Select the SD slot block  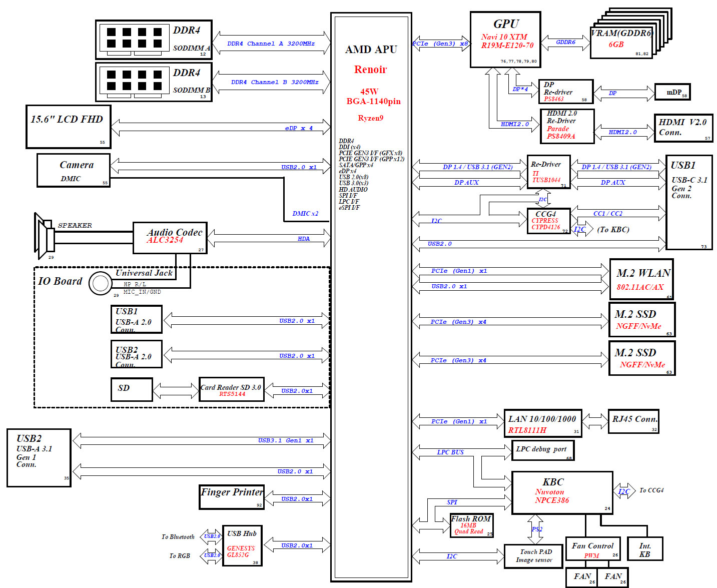coord(132,389)
